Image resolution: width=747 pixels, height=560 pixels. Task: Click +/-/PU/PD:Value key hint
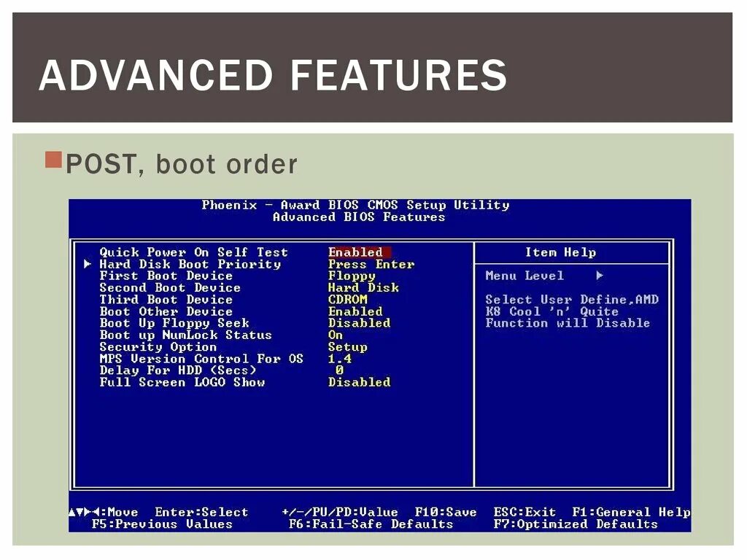(x=340, y=513)
